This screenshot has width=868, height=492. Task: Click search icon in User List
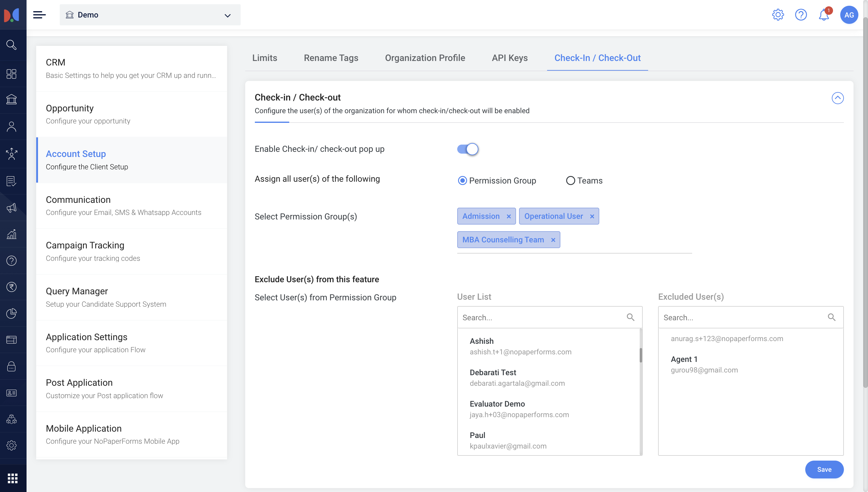point(630,317)
